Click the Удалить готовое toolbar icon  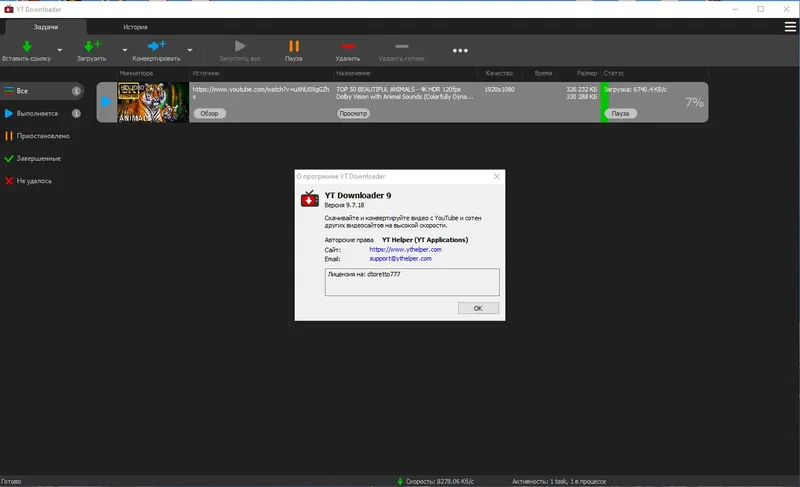pyautogui.click(x=402, y=46)
